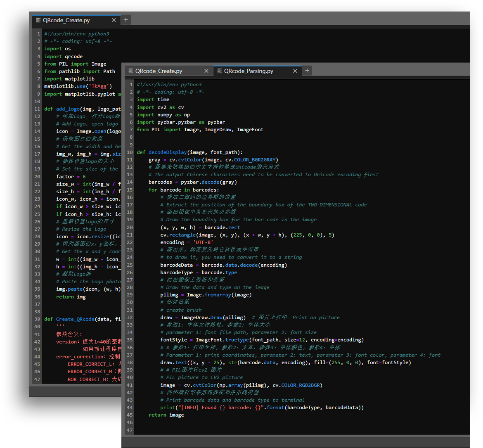The height and width of the screenshot is (448, 483).
Task: Click 'fromarray' method on line 29
Action: point(218,295)
